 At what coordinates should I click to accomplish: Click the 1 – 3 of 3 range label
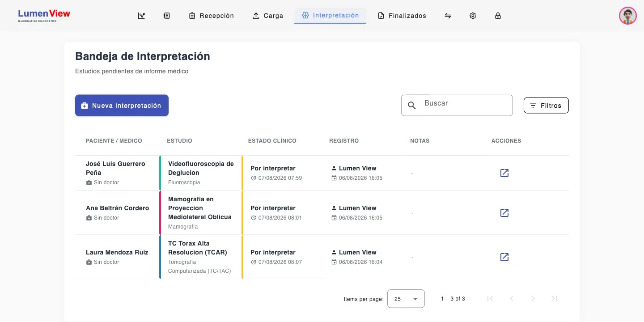click(453, 299)
